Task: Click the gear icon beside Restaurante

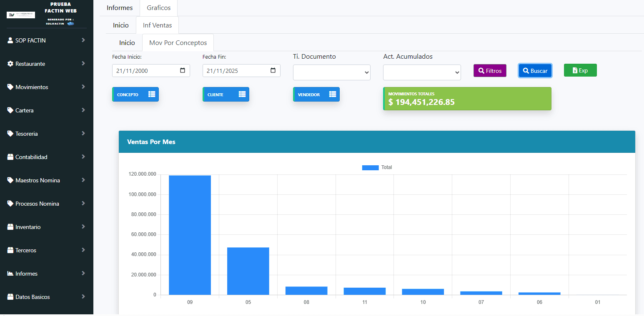Action: (x=10, y=64)
